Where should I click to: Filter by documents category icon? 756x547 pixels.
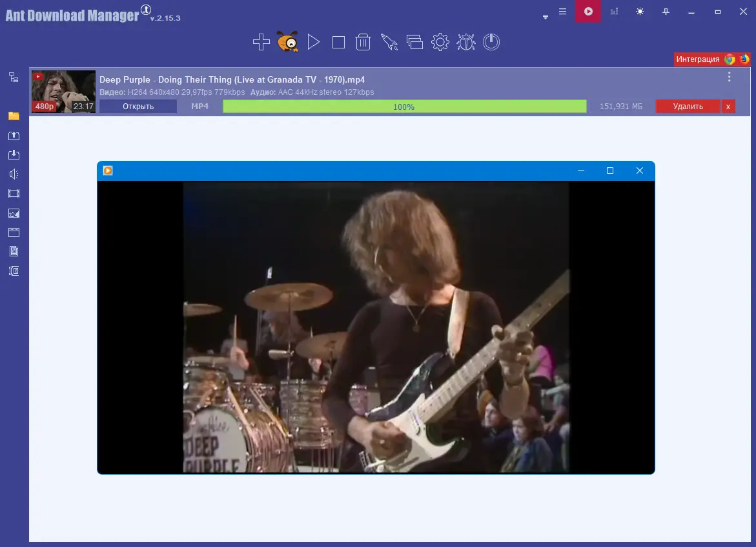[x=14, y=251]
